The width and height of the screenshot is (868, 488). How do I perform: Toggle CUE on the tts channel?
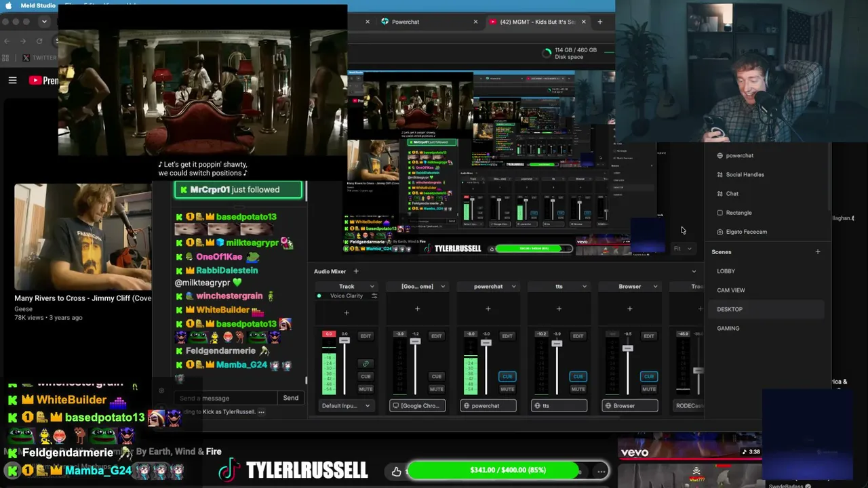point(578,377)
